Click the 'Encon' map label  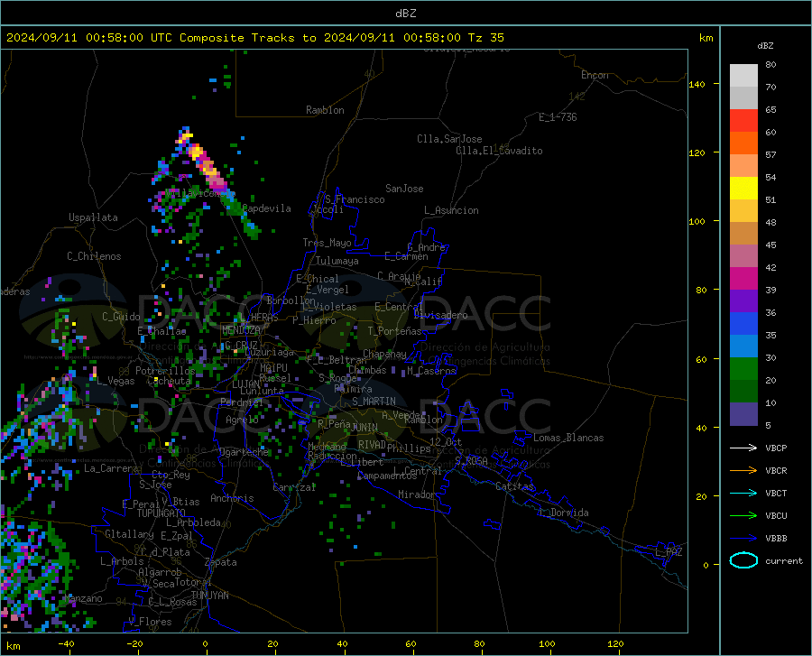595,75
